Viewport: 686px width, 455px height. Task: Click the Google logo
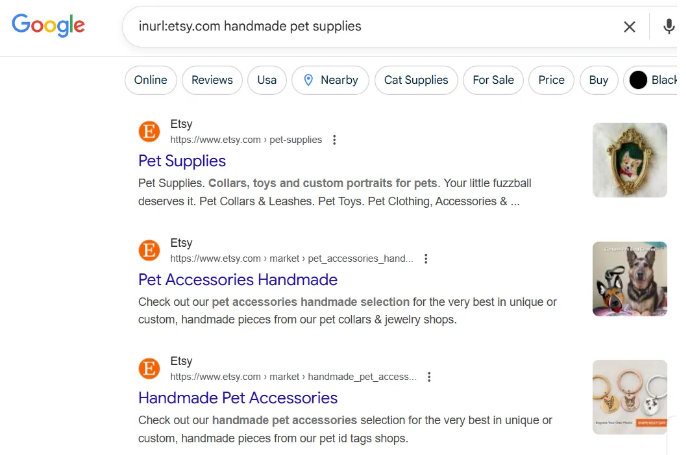(x=48, y=26)
